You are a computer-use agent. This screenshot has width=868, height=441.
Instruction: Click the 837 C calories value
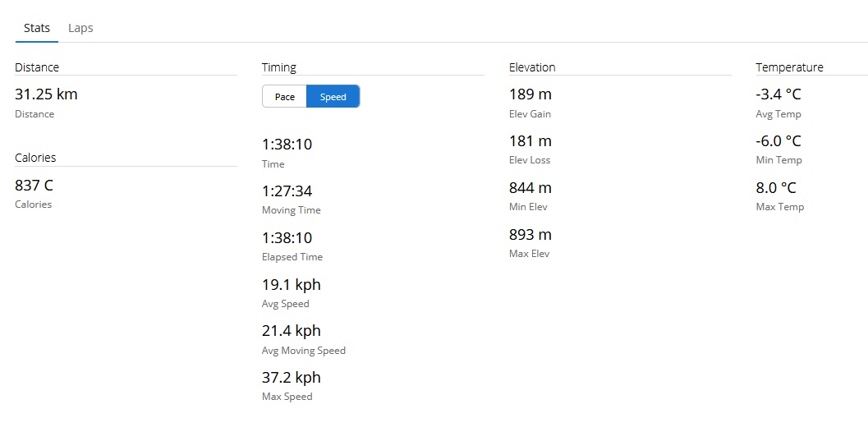[34, 186]
